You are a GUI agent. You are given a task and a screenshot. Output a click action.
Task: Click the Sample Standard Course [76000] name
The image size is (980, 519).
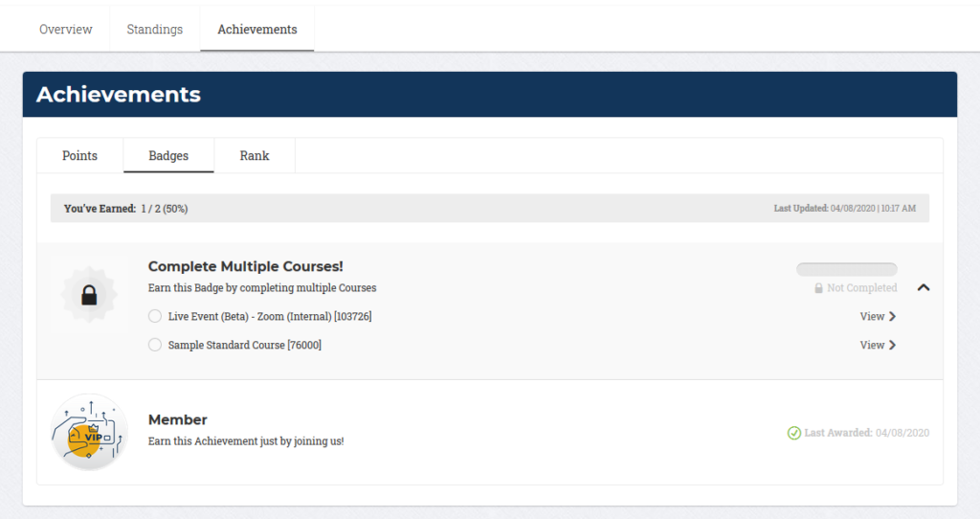(x=244, y=345)
